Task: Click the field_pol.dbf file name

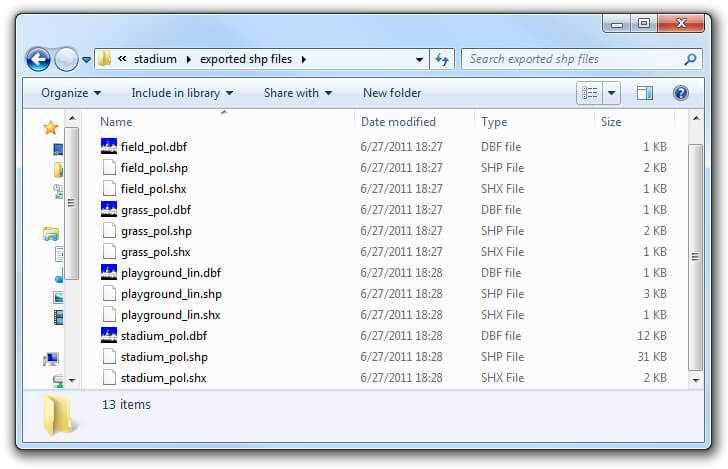Action: pos(154,147)
